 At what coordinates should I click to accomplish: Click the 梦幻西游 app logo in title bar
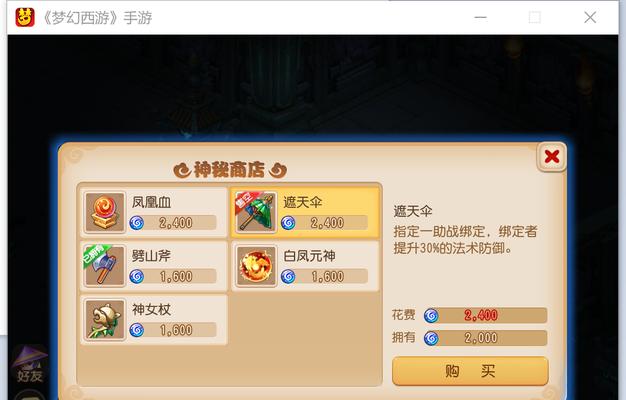[25, 17]
